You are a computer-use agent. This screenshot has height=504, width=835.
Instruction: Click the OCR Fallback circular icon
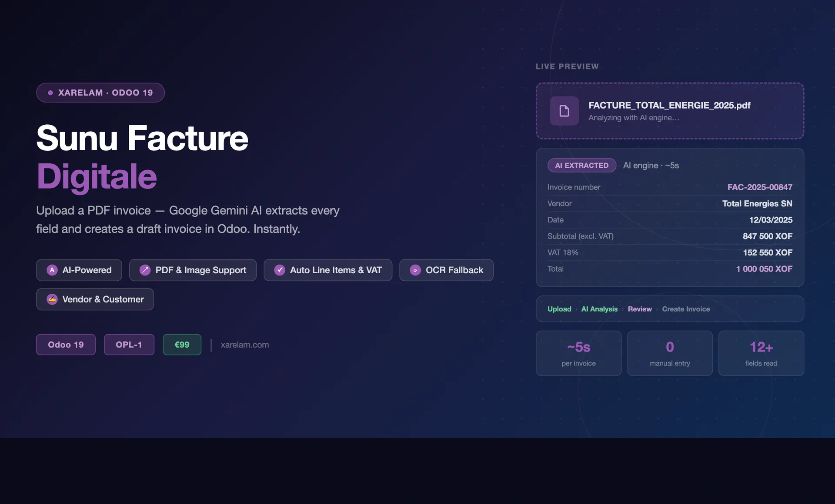point(414,270)
